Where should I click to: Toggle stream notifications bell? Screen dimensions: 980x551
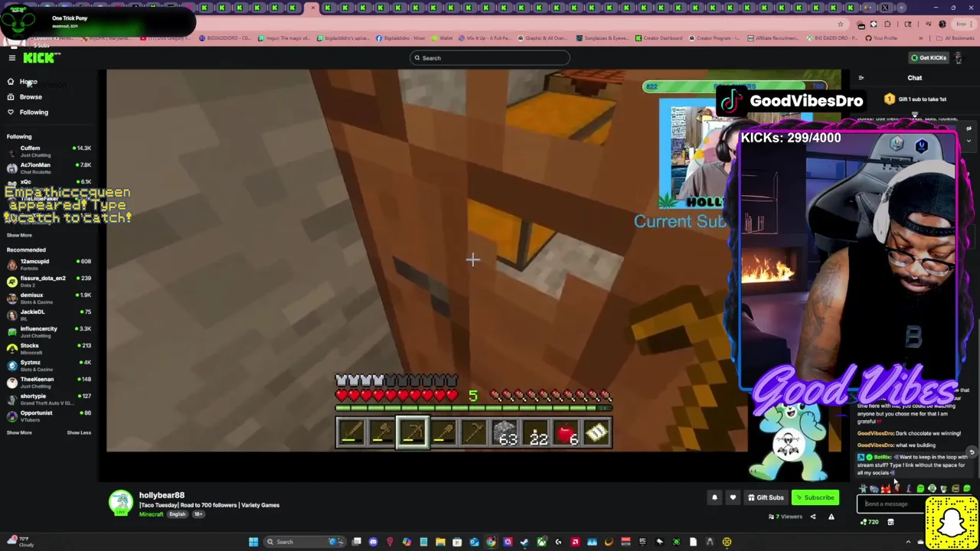tap(714, 497)
